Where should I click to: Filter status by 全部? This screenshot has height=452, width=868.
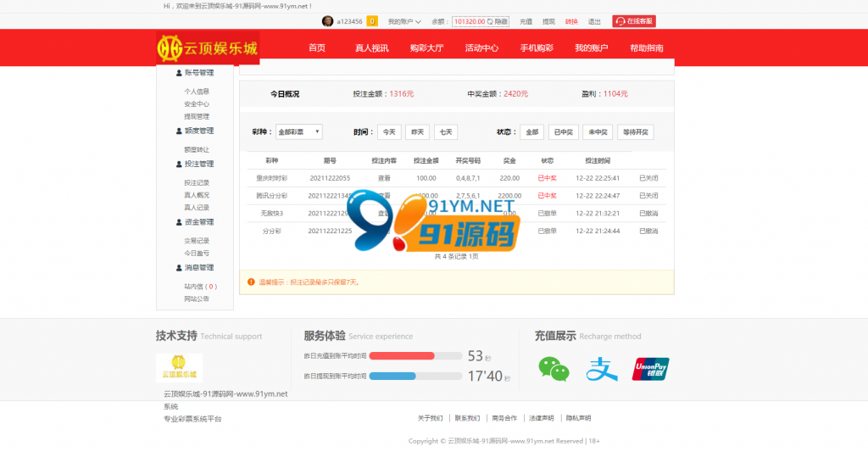(532, 131)
